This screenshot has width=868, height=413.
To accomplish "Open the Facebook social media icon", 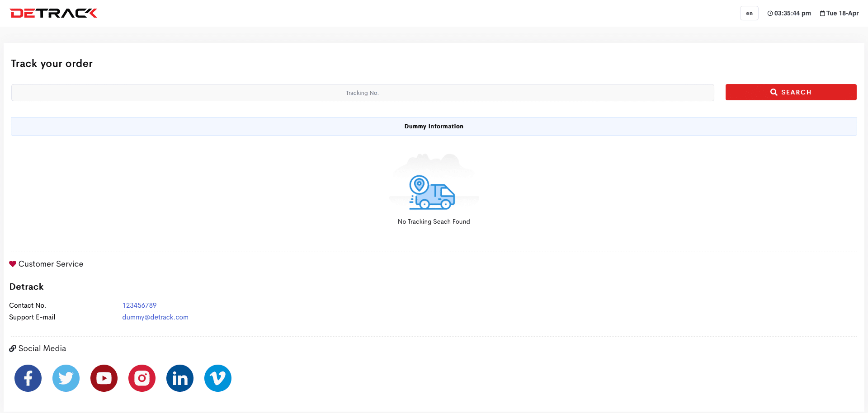I will 28,378.
